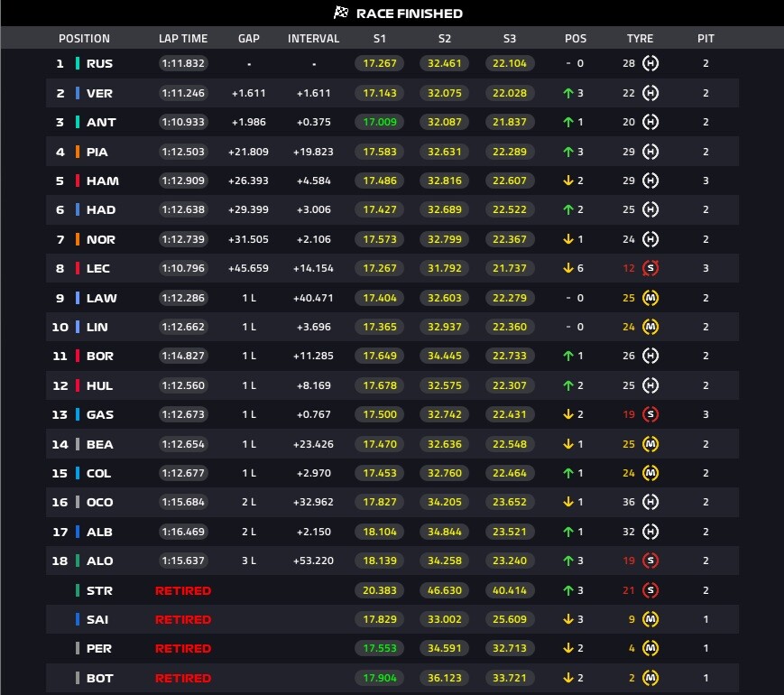Click green up arrow in ALO row
The width and height of the screenshot is (784, 695).
pyautogui.click(x=568, y=561)
